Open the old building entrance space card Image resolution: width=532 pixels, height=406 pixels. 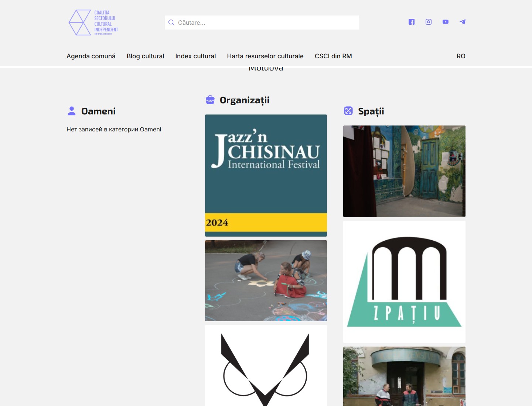[404, 376]
